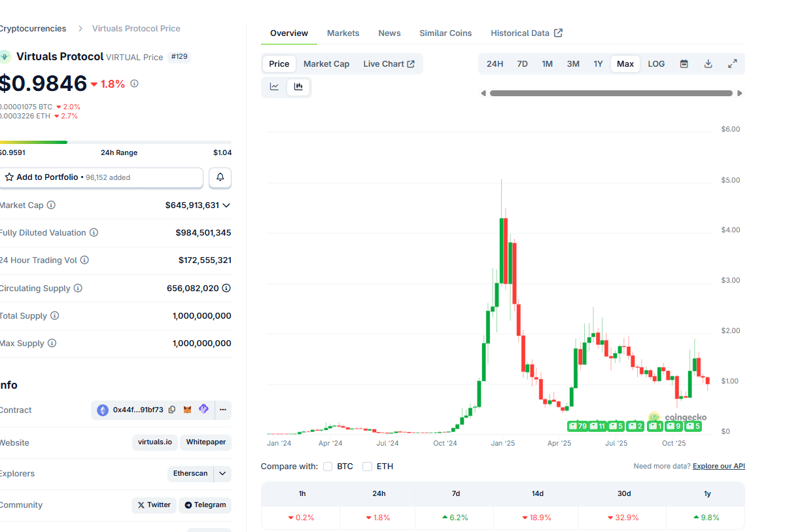Switch to the Markets tab
785x532 pixels.
[x=343, y=33]
